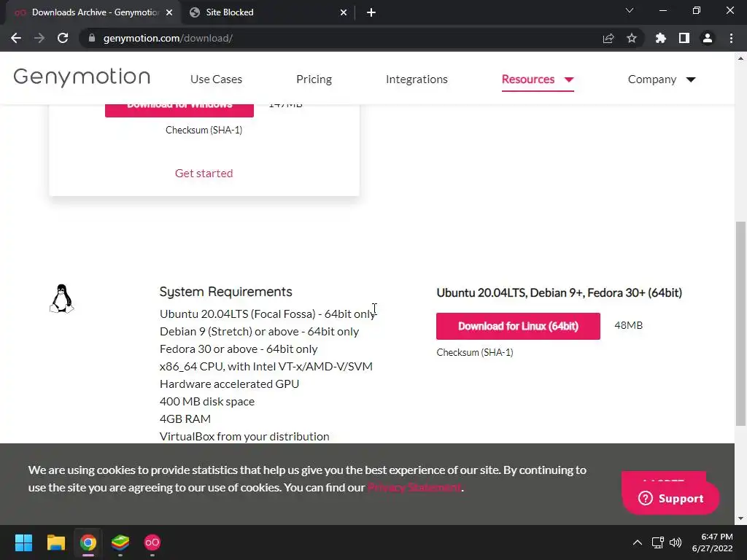The width and height of the screenshot is (747, 560).
Task: Select the Downloads Archive - Genymotion tab
Action: [93, 12]
